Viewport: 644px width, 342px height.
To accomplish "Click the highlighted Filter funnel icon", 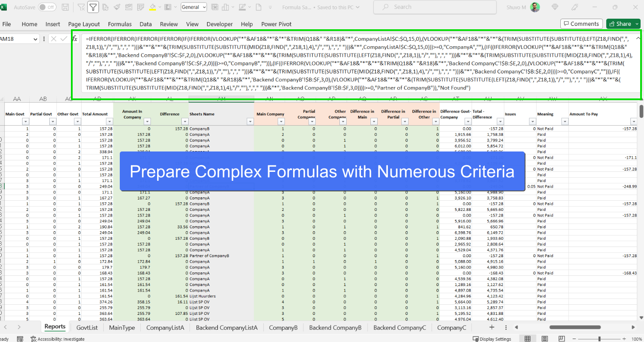I will [93, 7].
